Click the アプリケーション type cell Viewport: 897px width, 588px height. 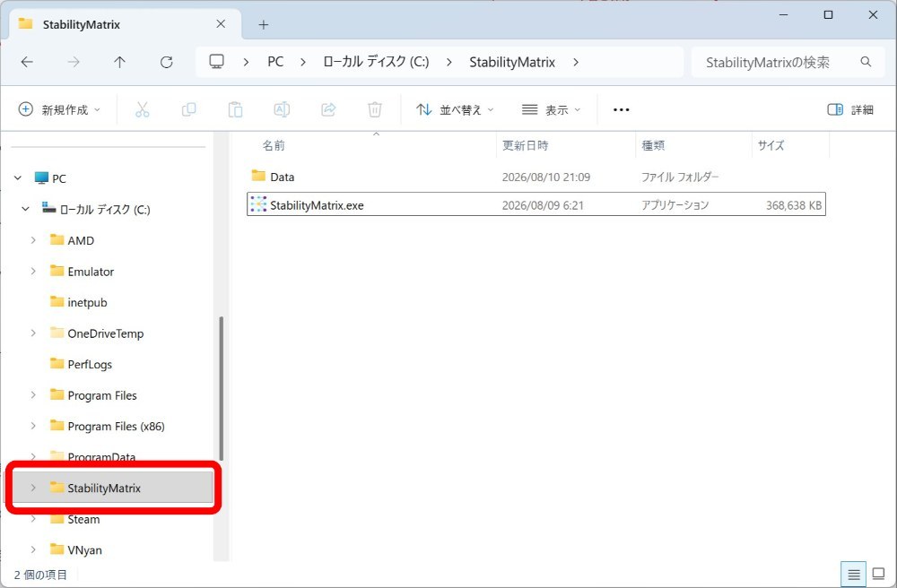pyautogui.click(x=675, y=205)
